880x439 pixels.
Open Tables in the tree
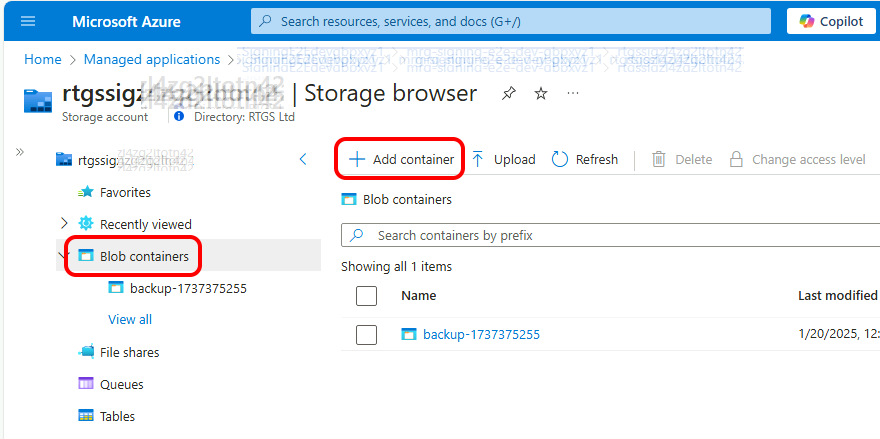pyautogui.click(x=117, y=417)
